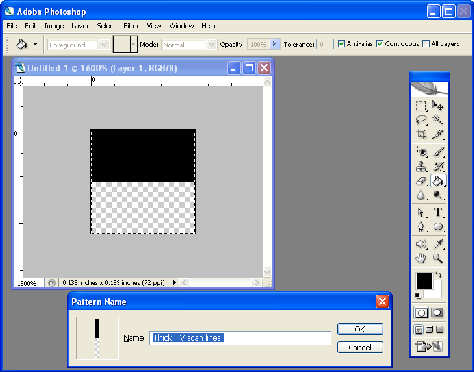Activate the Type tool
474x372 pixels.
(437, 212)
